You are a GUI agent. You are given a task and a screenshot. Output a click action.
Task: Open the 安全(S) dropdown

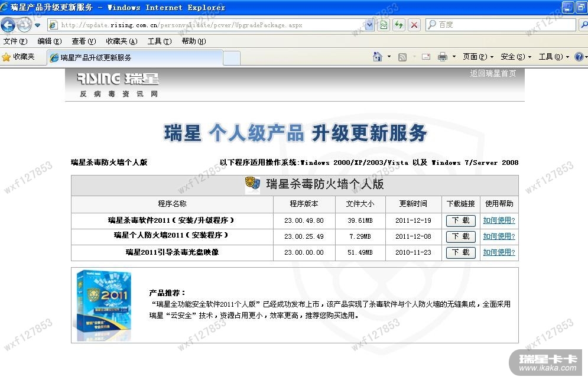pos(516,57)
